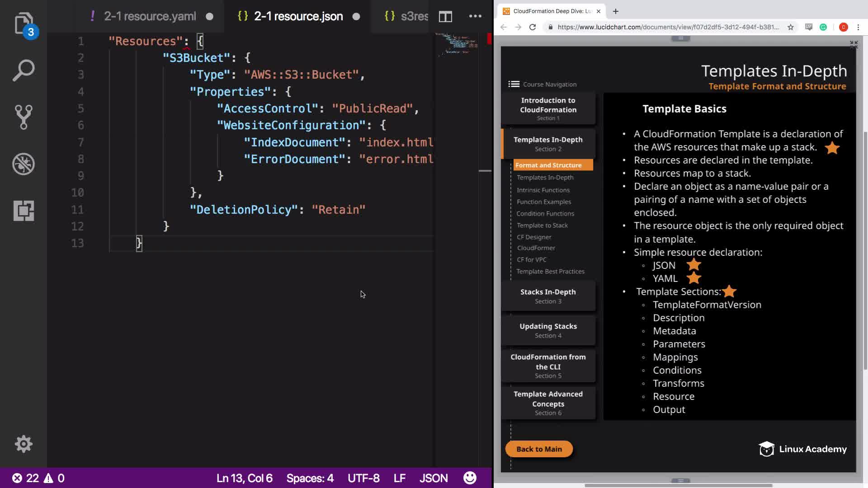
Task: Open Course Navigation hamburger menu
Action: (x=514, y=84)
